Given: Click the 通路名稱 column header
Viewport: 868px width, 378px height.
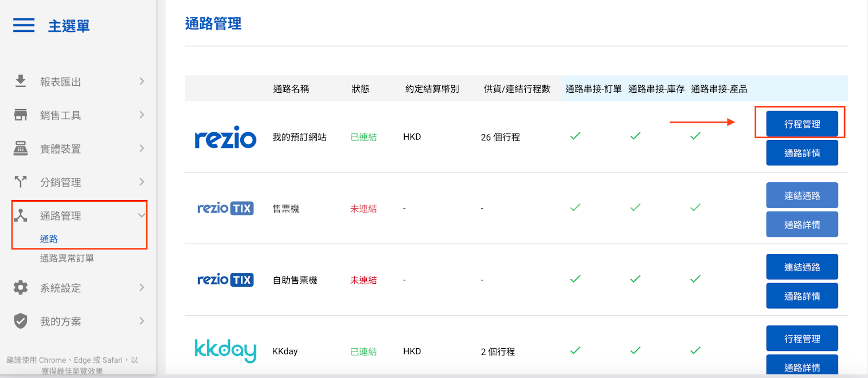Looking at the screenshot, I should point(291,88).
